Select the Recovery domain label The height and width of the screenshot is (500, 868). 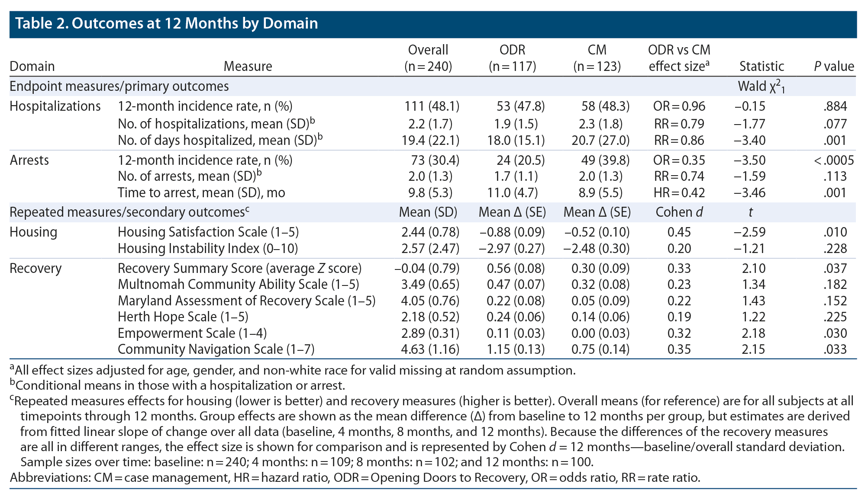35,269
